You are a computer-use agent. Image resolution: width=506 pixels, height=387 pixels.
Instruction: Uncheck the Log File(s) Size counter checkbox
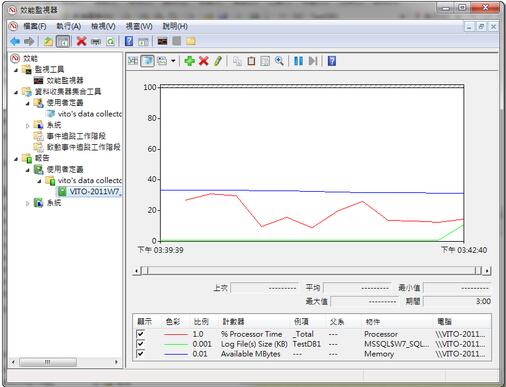click(140, 344)
